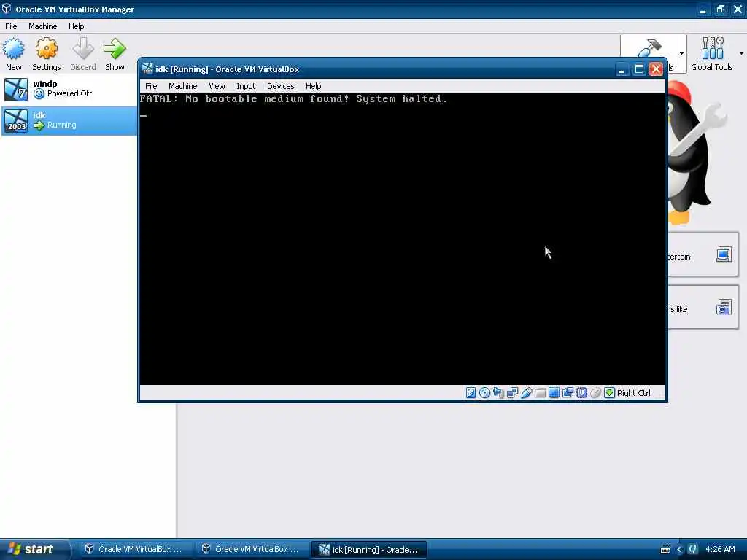Screen dimensions: 747x560
Task: Click the green Show arrow icon
Action: pyautogui.click(x=115, y=49)
